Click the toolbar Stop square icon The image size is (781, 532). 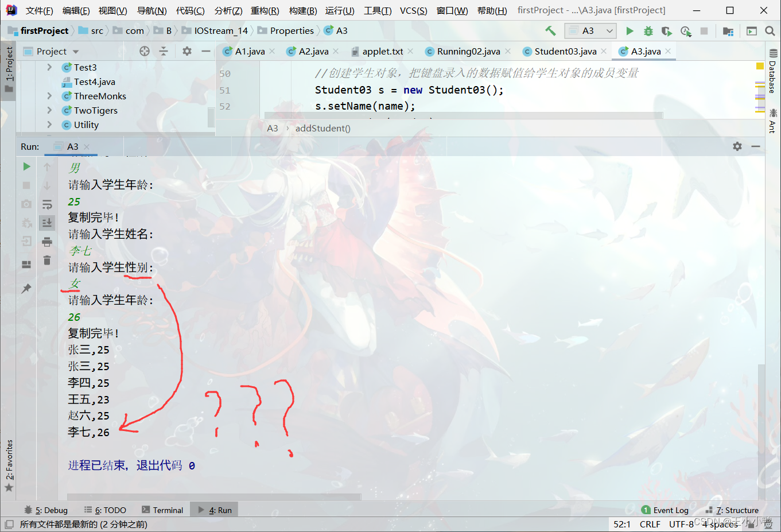coord(704,31)
